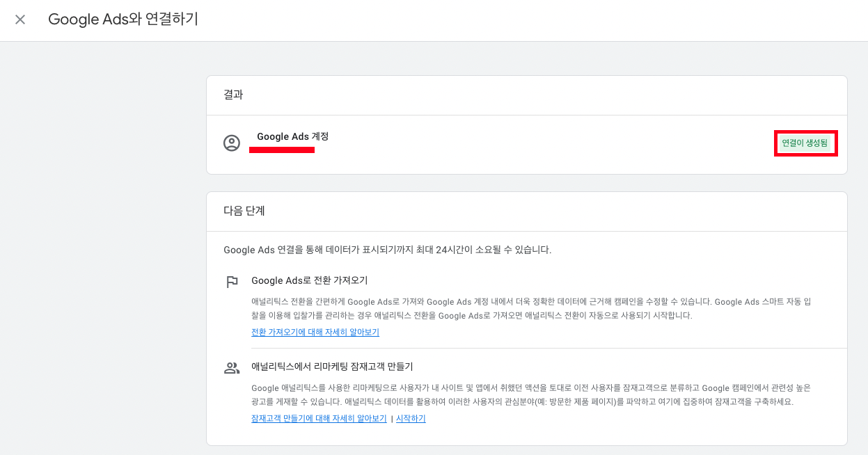Click the account avatar icon
868x455 pixels.
[x=231, y=143]
